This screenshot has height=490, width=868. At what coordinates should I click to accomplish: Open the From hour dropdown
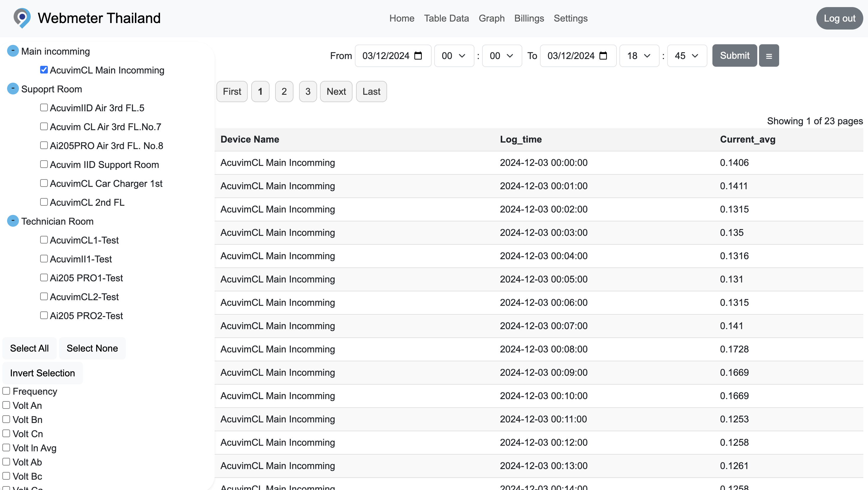tap(454, 55)
